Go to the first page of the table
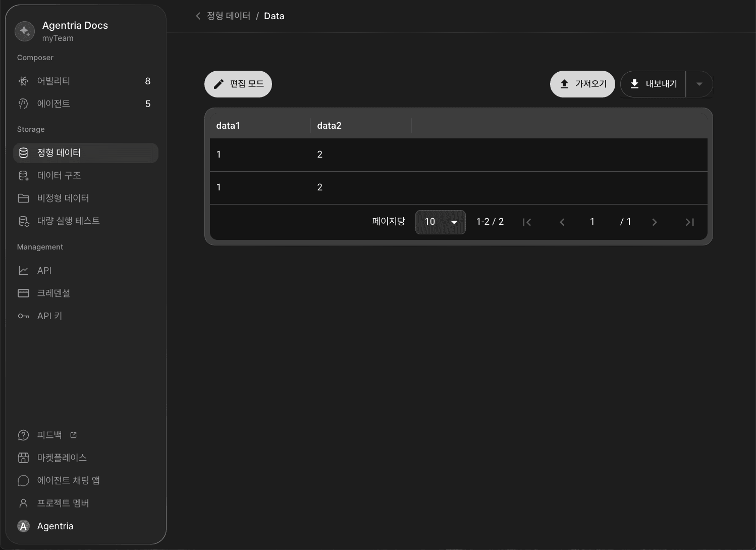Image resolution: width=756 pixels, height=550 pixels. [x=527, y=222]
